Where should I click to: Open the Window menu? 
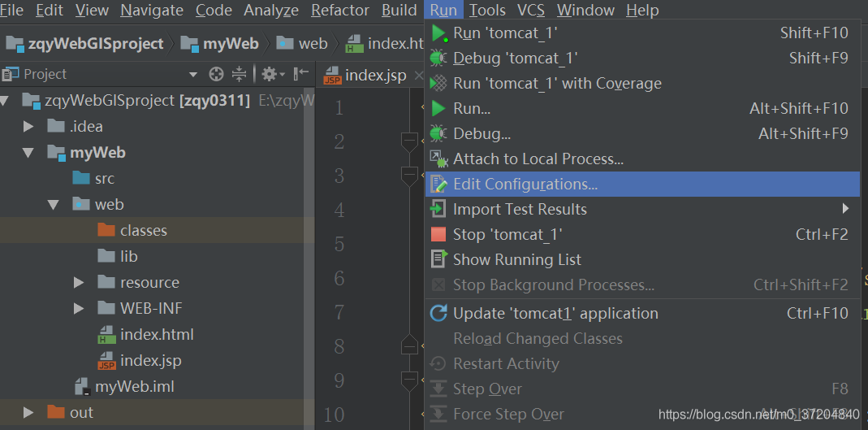[x=585, y=10]
